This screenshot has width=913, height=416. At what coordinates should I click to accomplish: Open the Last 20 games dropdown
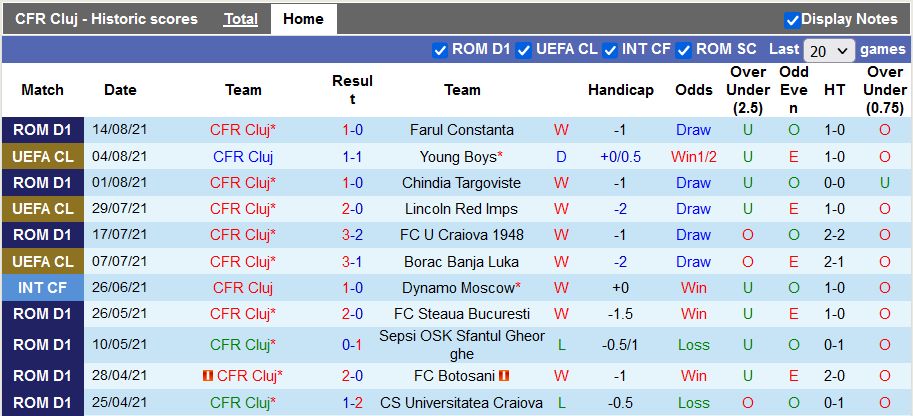tap(829, 50)
